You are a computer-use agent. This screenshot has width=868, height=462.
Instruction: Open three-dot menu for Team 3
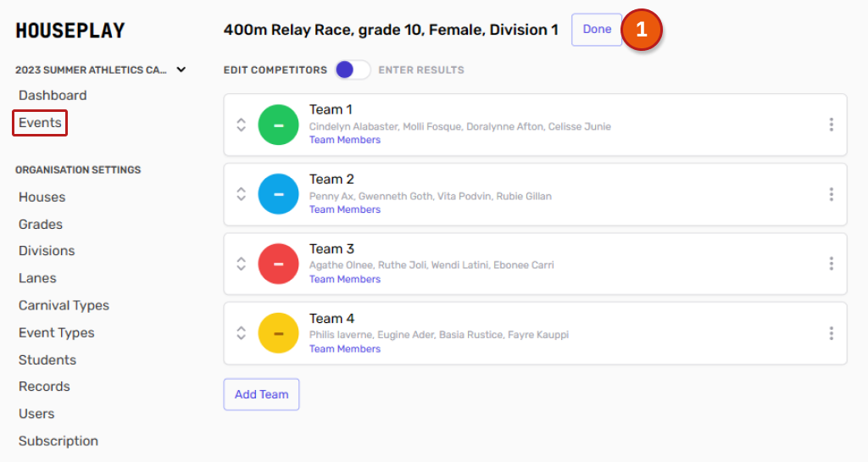click(x=831, y=264)
